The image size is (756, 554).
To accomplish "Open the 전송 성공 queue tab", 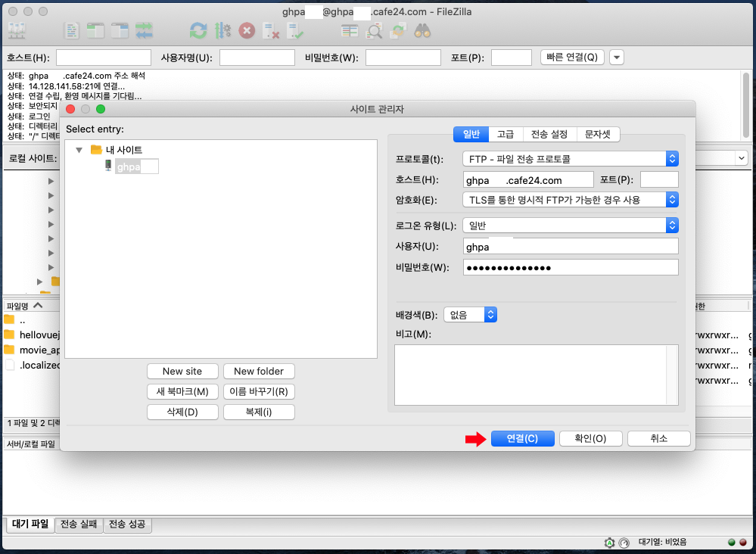I will pos(127,524).
